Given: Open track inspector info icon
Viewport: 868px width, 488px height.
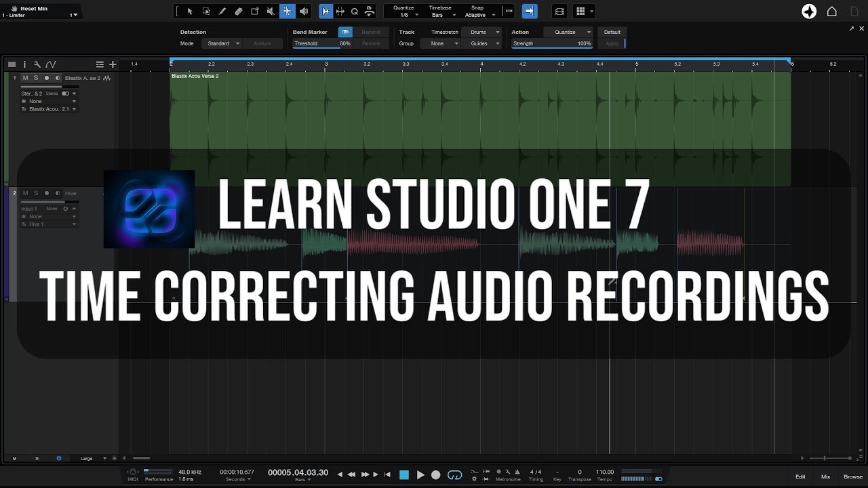Looking at the screenshot, I should pos(24,64).
